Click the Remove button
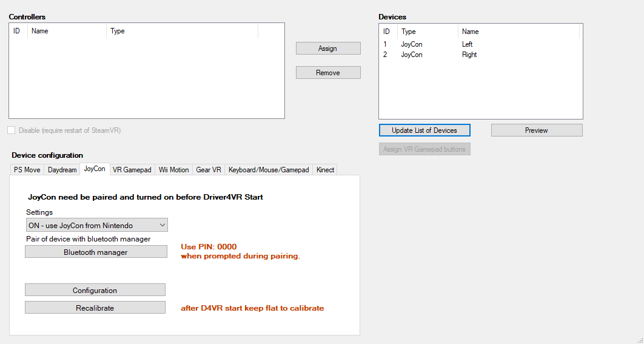Screen dimensions: 644x344 pyautogui.click(x=328, y=73)
